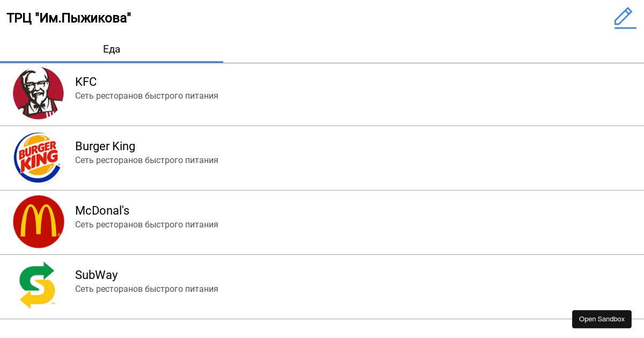644x338 pixels.
Task: Click the ТРЦ "Им.Пыжикова" page title
Action: (69, 18)
